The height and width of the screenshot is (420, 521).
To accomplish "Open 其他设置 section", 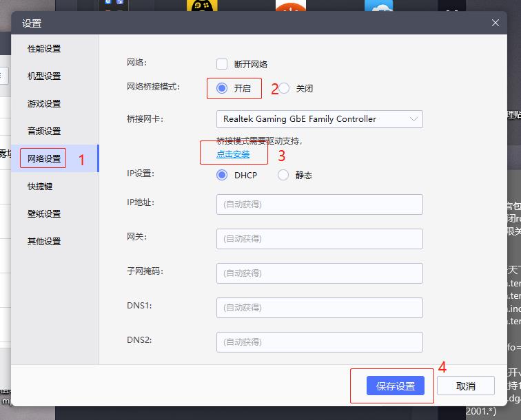I will pyautogui.click(x=44, y=242).
